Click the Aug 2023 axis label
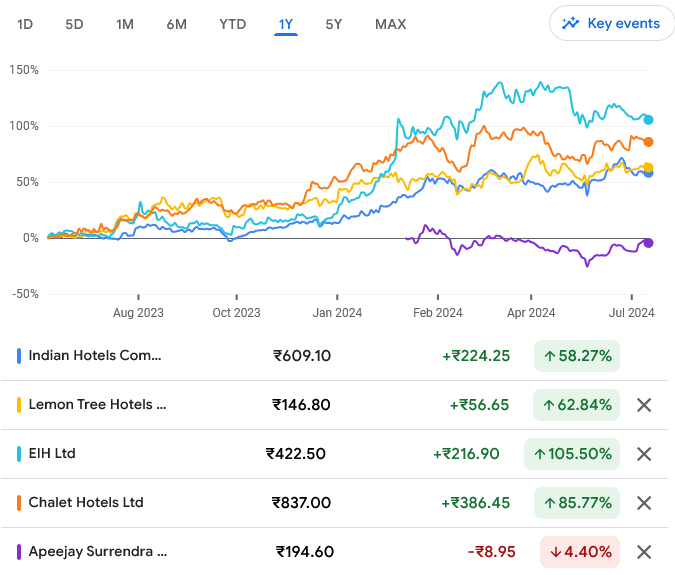 click(138, 313)
